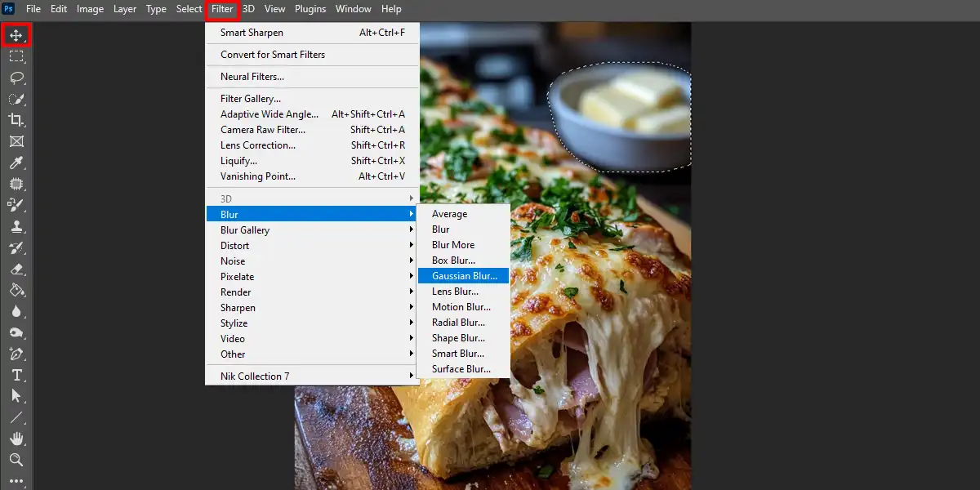Choose Smart Sharpen from Filter menu
Screen dimensions: 980x490
312,33
